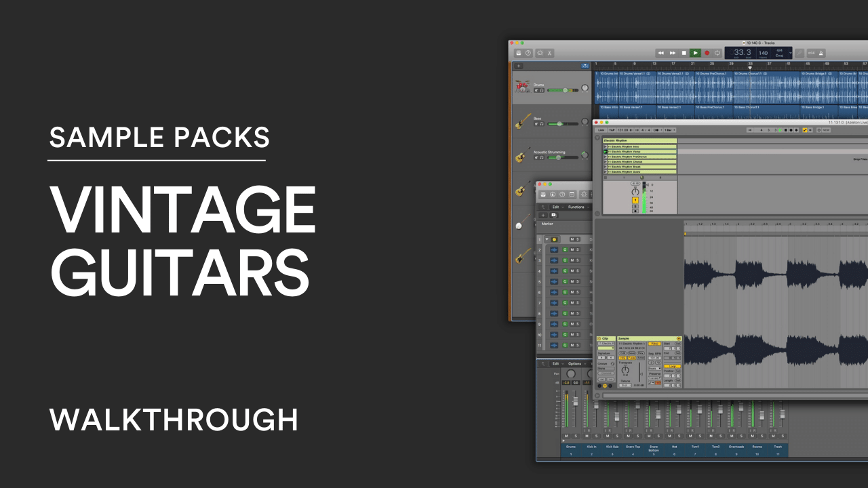Open the Scissors editor icon in GarageBand toolbar
Viewport: 868px width, 488px height.
click(x=550, y=53)
